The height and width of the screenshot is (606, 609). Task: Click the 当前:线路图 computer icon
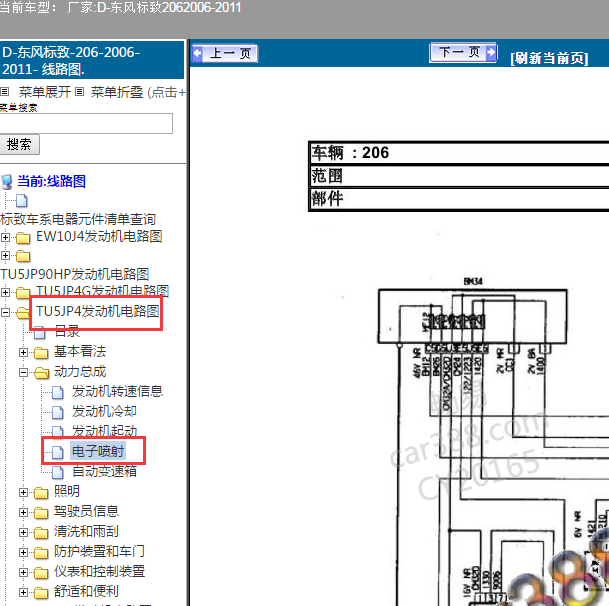7,182
